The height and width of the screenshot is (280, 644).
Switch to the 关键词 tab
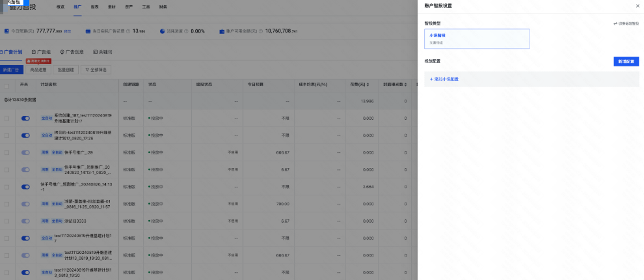(103, 51)
